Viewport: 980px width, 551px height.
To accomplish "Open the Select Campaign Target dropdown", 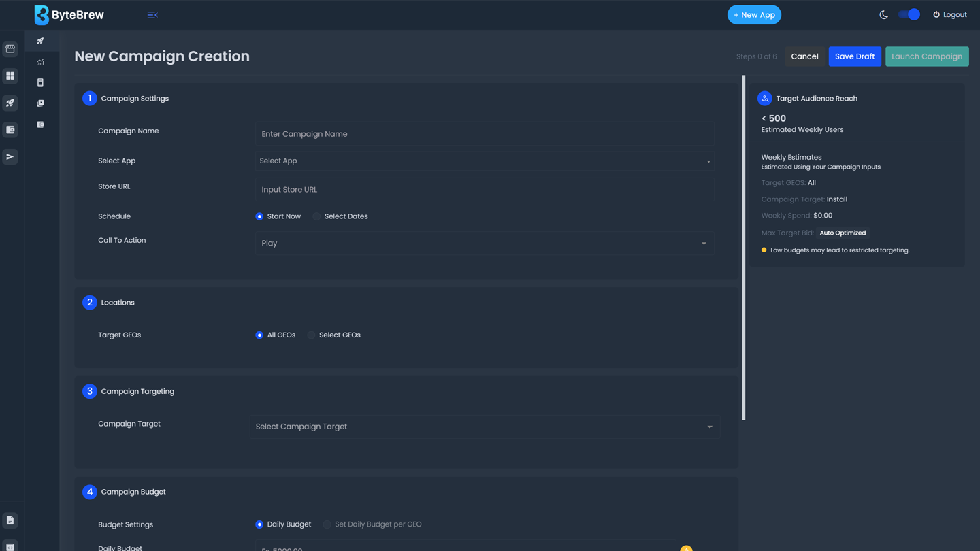I will (x=485, y=427).
